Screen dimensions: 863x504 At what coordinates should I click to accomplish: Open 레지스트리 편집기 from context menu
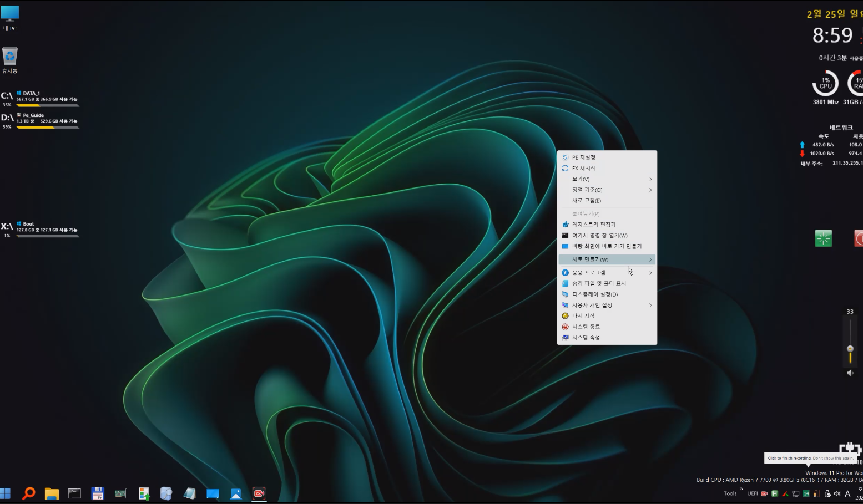pyautogui.click(x=607, y=225)
